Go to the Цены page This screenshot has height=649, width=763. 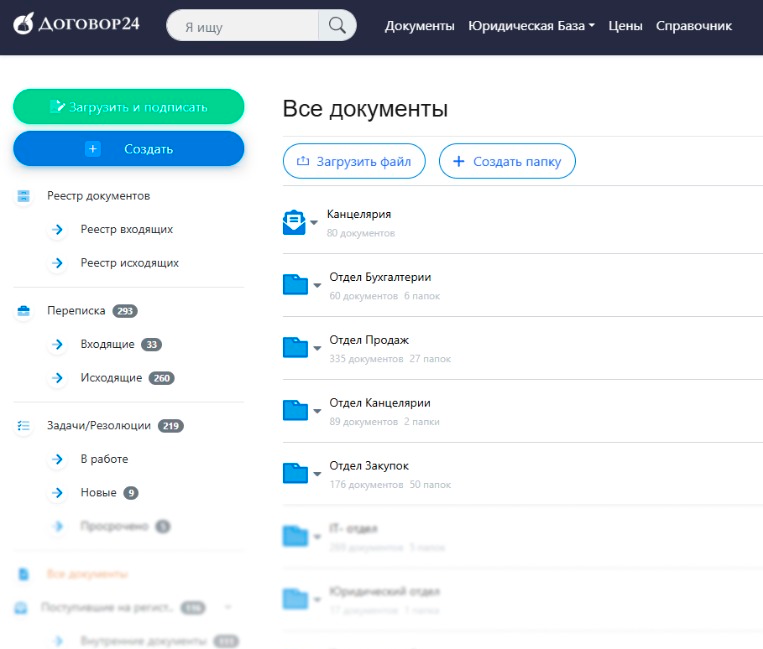point(625,26)
